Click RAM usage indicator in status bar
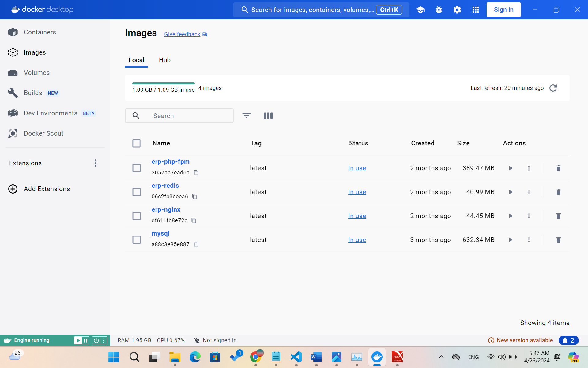588x368 pixels. pyautogui.click(x=134, y=340)
